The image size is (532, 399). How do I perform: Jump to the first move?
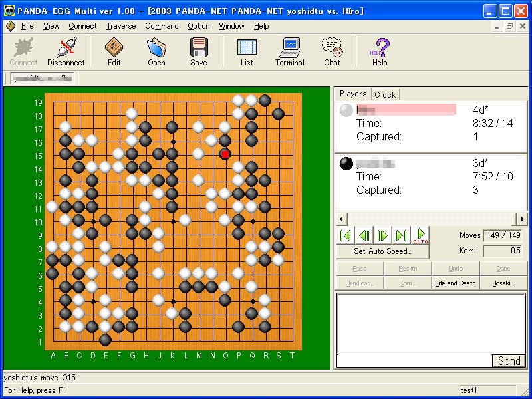tap(345, 235)
